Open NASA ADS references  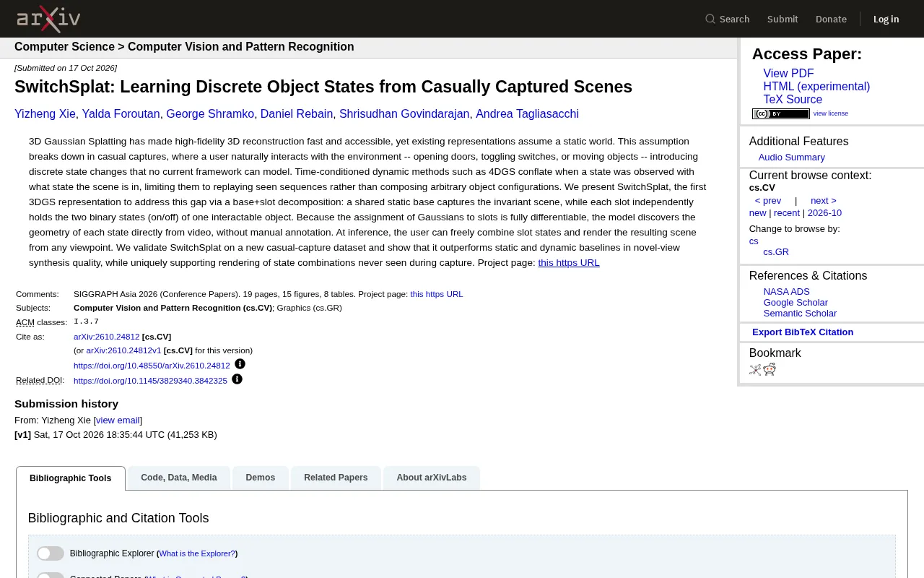tap(787, 292)
